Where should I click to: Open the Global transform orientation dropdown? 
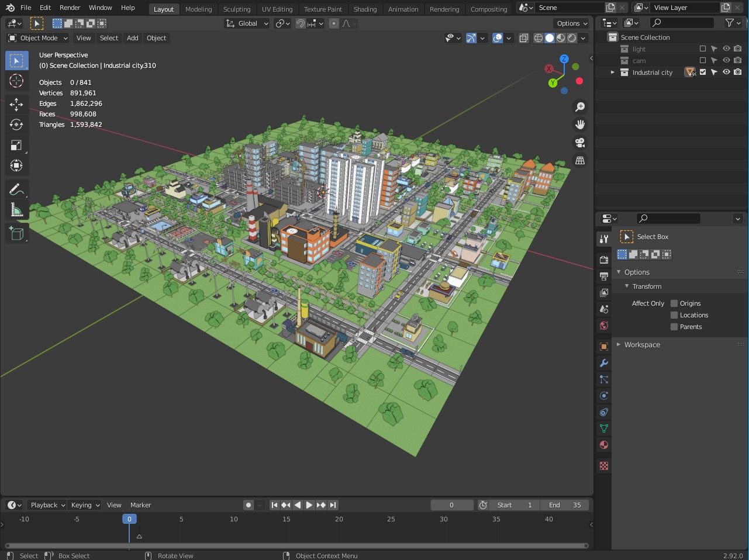point(247,23)
